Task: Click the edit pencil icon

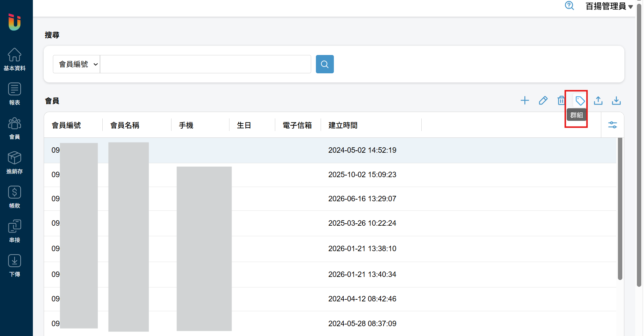Action: click(x=543, y=100)
